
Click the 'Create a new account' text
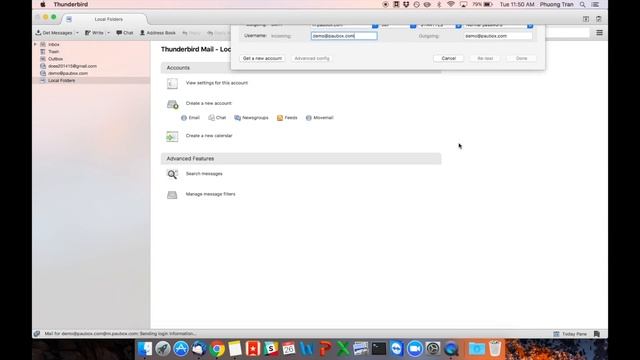point(209,103)
